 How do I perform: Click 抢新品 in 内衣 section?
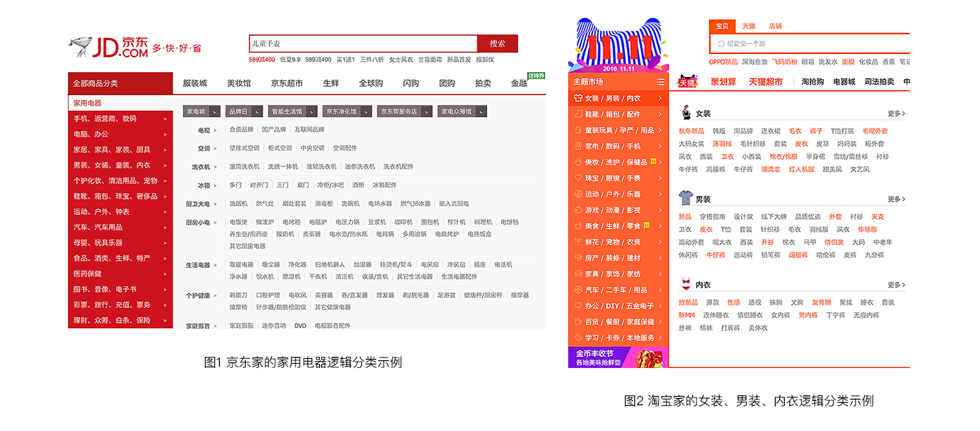(688, 303)
